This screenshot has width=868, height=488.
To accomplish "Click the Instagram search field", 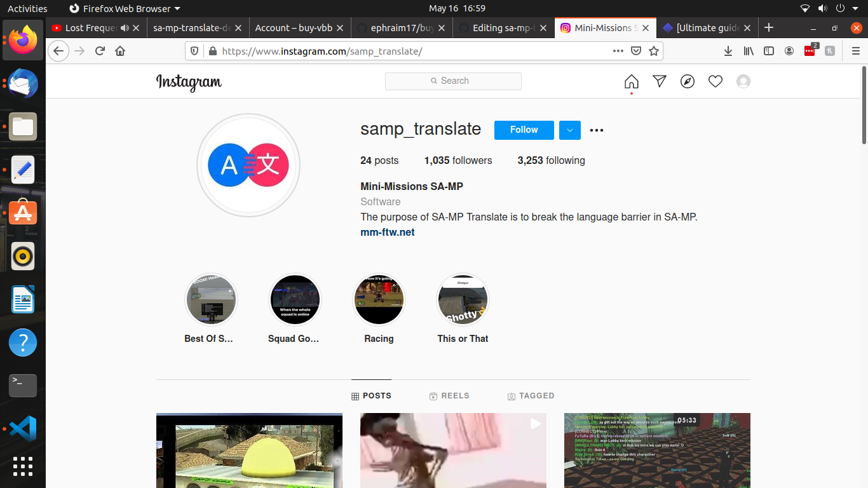I will coord(453,81).
